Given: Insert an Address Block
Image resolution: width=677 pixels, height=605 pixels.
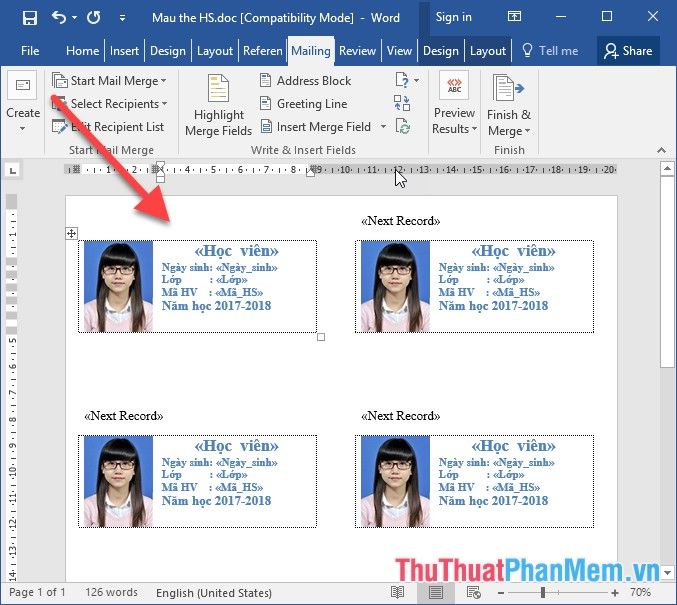Looking at the screenshot, I should pos(305,81).
